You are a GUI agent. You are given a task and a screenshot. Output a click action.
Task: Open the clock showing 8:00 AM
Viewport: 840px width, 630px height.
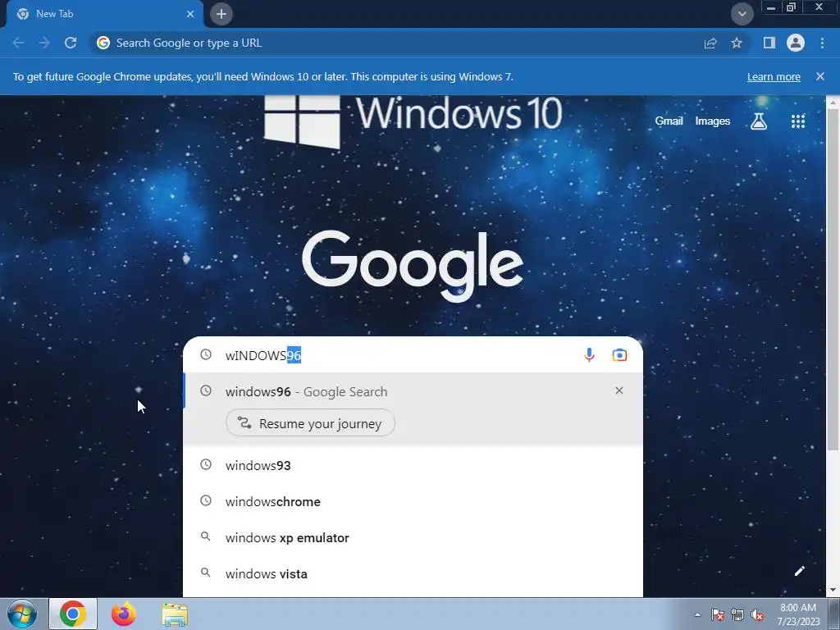point(798,614)
